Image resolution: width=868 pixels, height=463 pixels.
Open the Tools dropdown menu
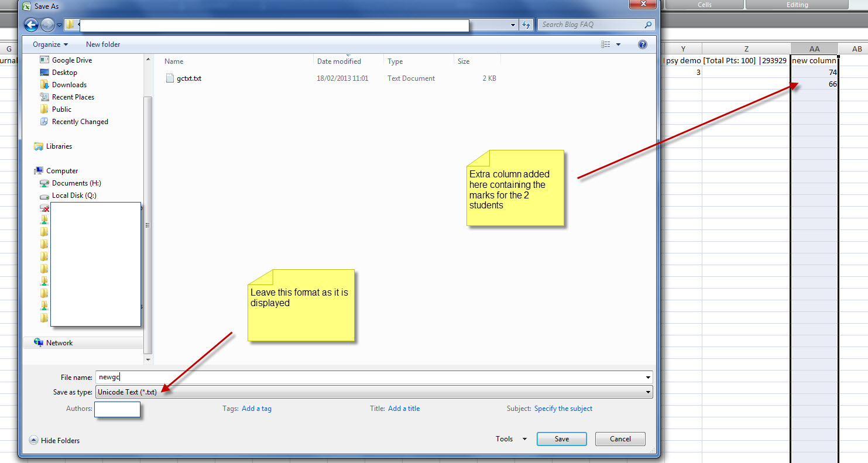510,439
